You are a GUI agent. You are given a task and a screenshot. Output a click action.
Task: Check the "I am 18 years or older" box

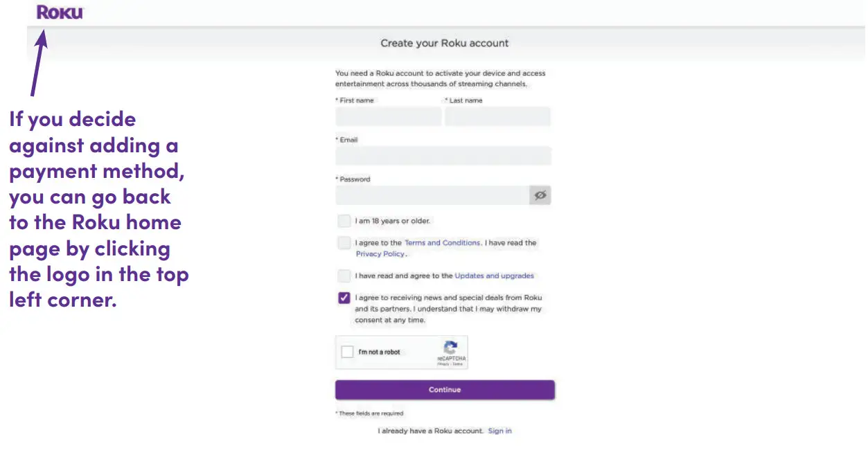tap(344, 221)
